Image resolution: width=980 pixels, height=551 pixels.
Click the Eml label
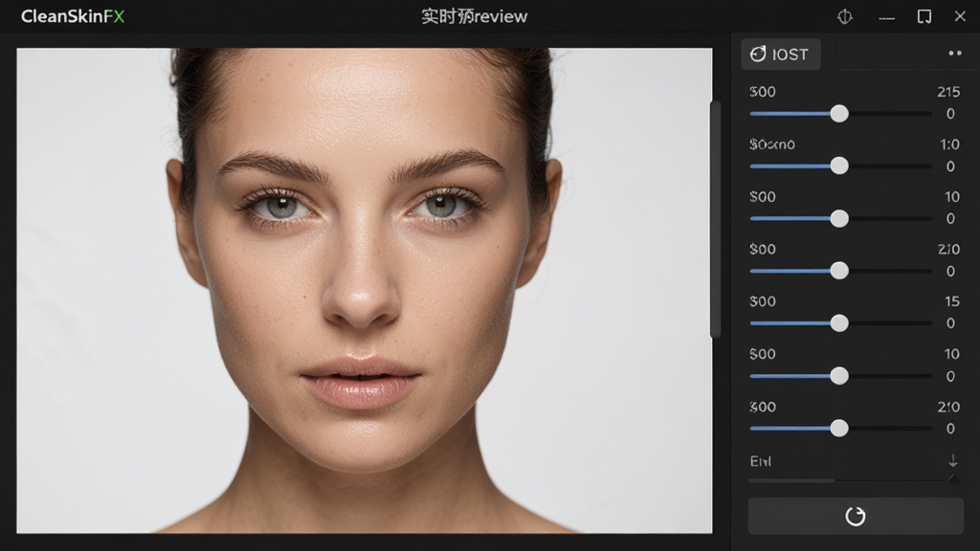tap(761, 461)
